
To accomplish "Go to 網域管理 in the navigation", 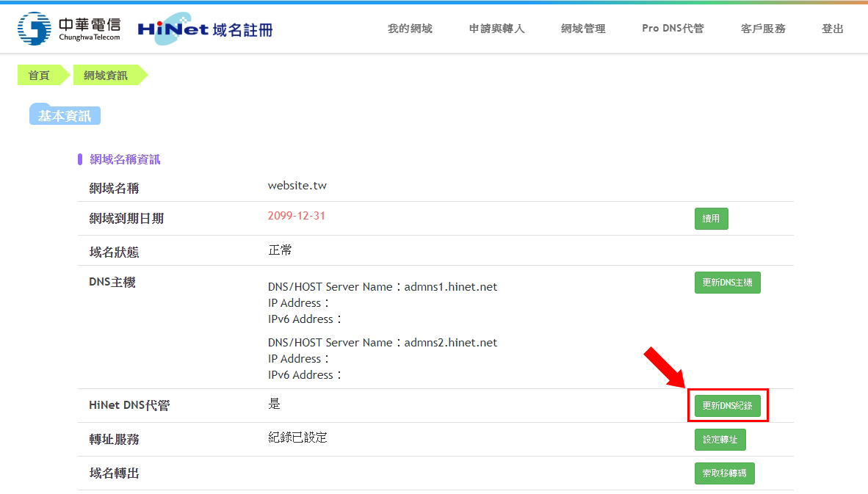I will 583,29.
